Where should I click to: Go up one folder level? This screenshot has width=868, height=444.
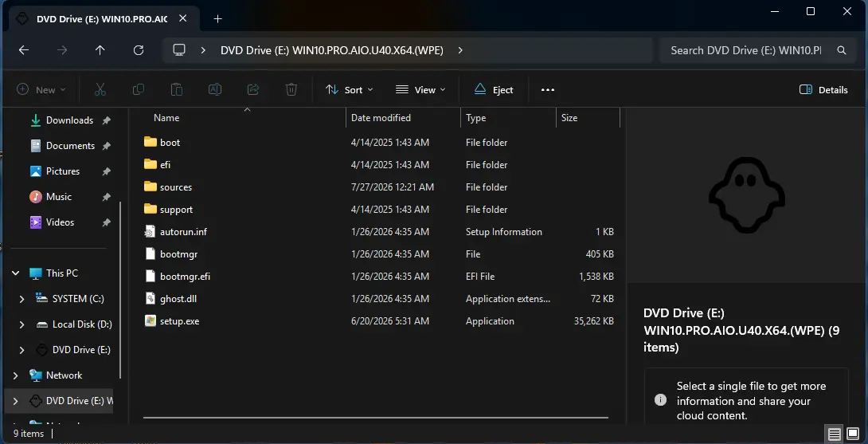pos(100,50)
